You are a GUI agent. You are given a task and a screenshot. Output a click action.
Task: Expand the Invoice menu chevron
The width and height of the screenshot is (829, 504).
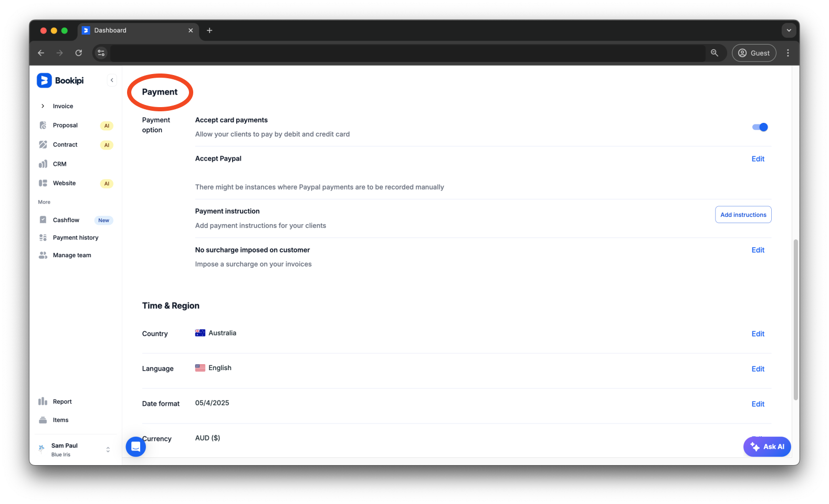pyautogui.click(x=43, y=106)
